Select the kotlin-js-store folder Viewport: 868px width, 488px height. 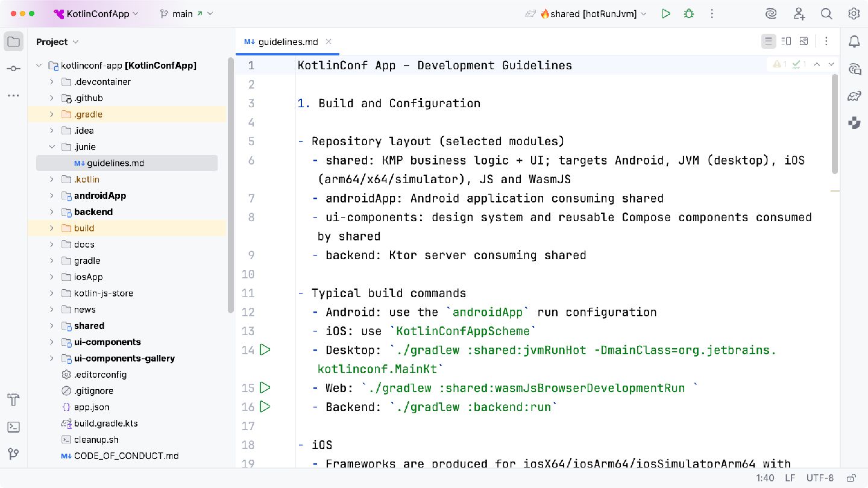pos(104,293)
